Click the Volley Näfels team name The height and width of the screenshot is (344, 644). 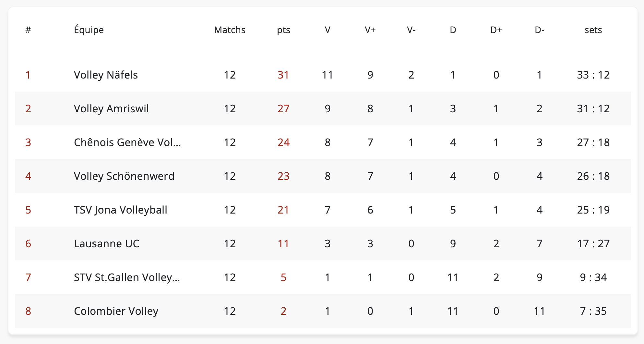pos(106,75)
